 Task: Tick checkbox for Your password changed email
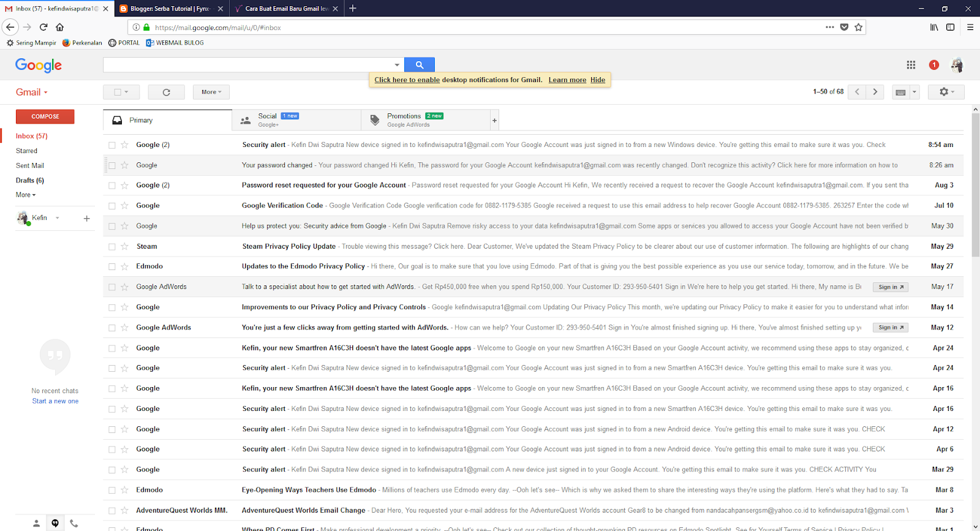tap(111, 165)
